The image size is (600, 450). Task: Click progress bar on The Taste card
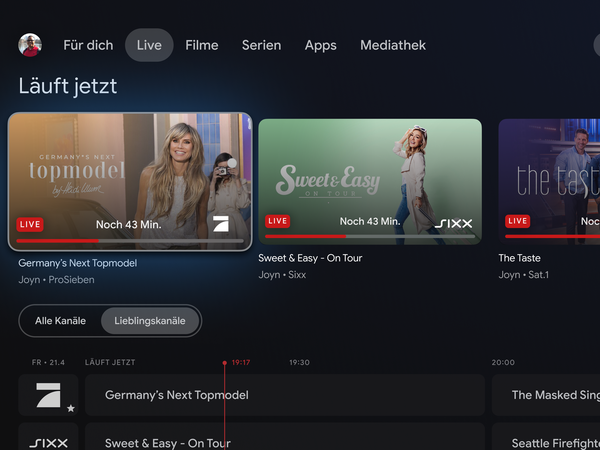(553, 236)
